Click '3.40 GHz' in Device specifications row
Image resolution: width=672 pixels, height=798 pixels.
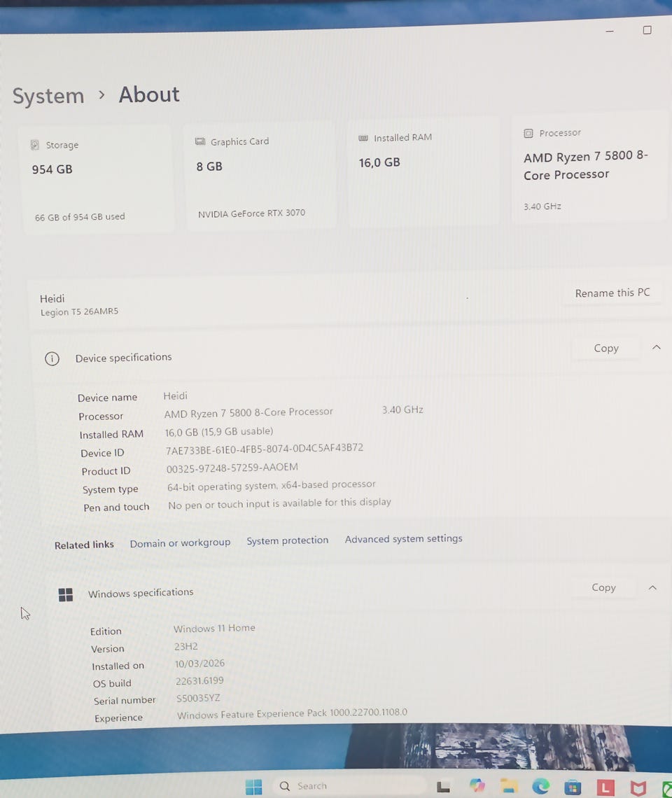[x=402, y=409]
